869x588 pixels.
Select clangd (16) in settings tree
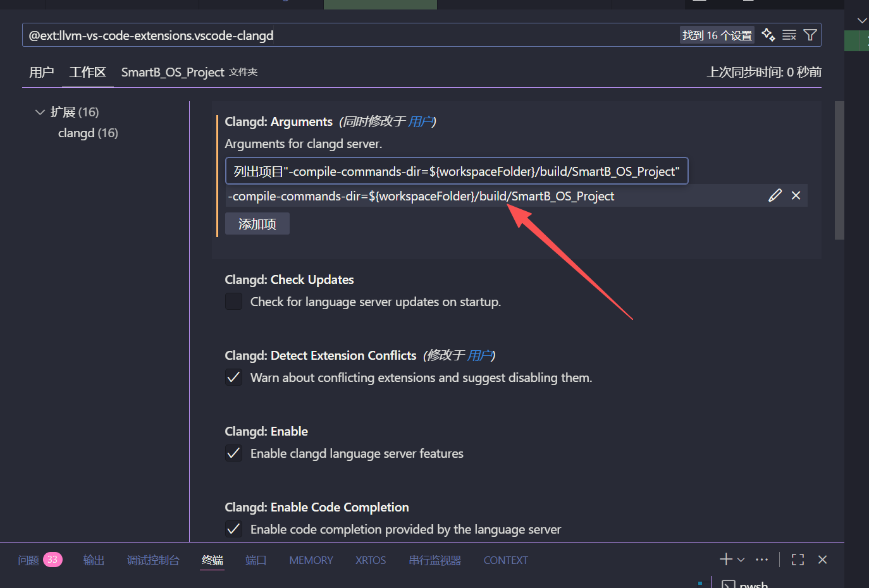[x=88, y=133]
